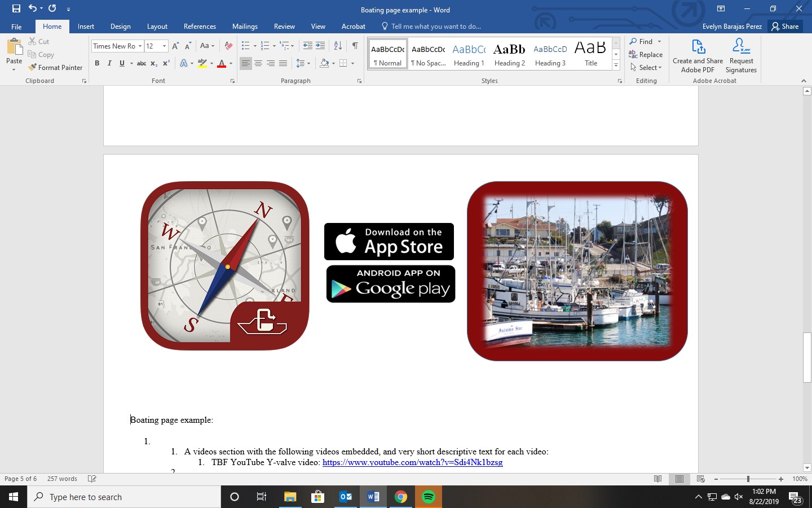Toggle Show/Hide paragraph marks
The height and width of the screenshot is (508, 812).
point(355,46)
